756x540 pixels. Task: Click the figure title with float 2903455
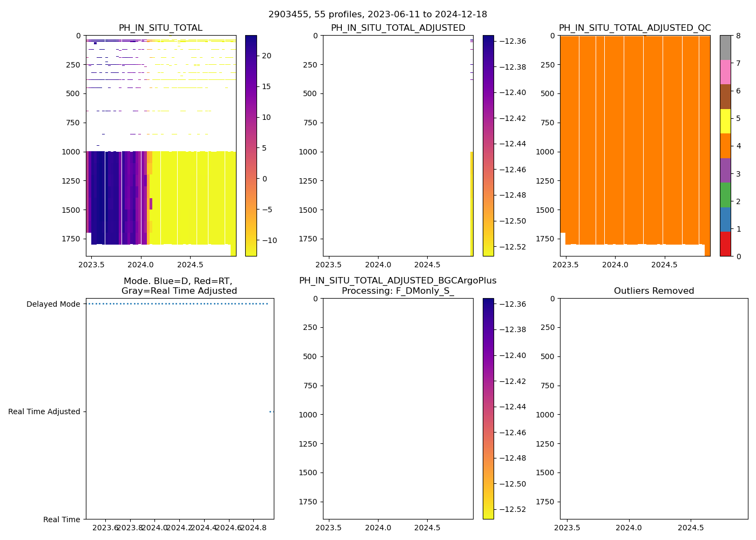tap(377, 15)
